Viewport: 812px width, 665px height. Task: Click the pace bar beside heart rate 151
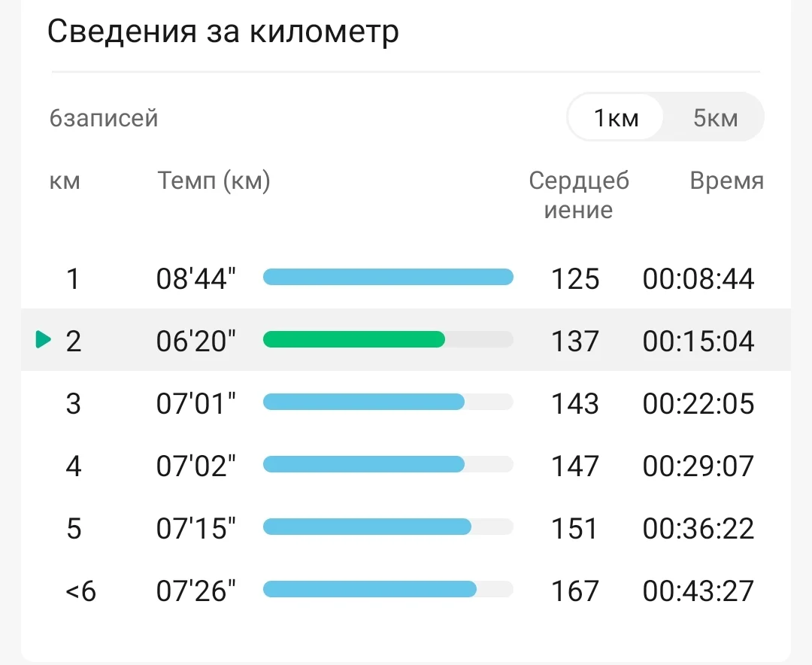(x=366, y=527)
